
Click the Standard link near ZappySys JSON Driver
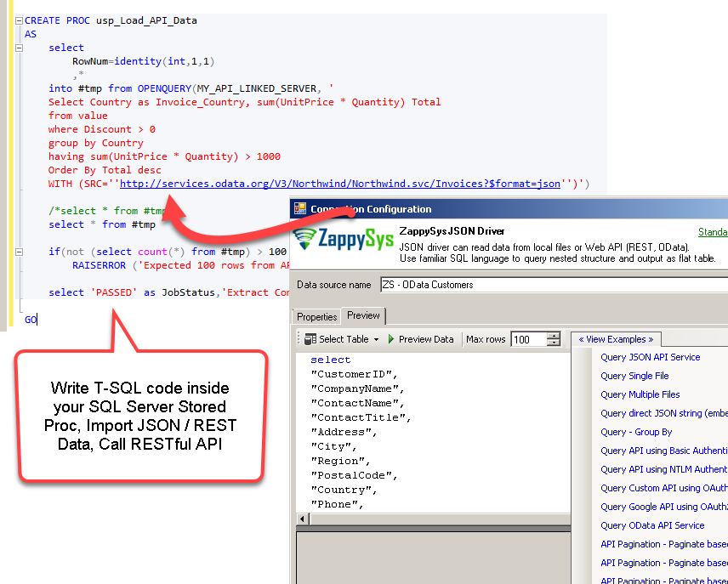[x=713, y=232]
